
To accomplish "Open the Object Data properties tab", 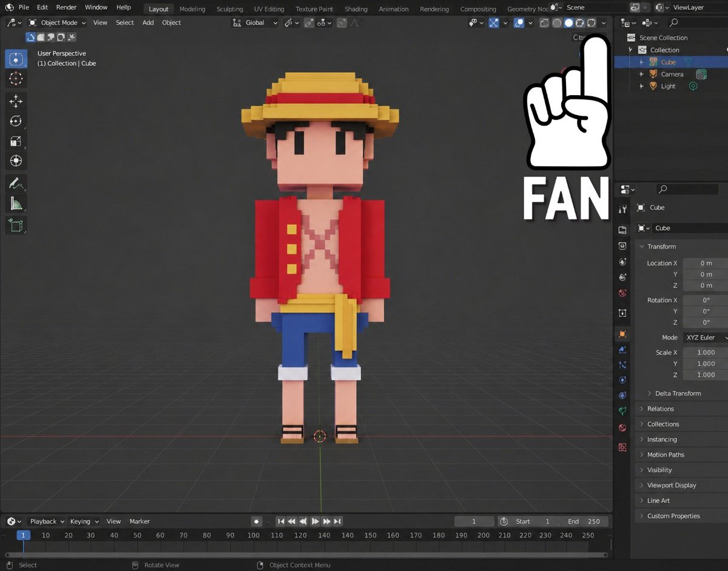I will pos(622,411).
